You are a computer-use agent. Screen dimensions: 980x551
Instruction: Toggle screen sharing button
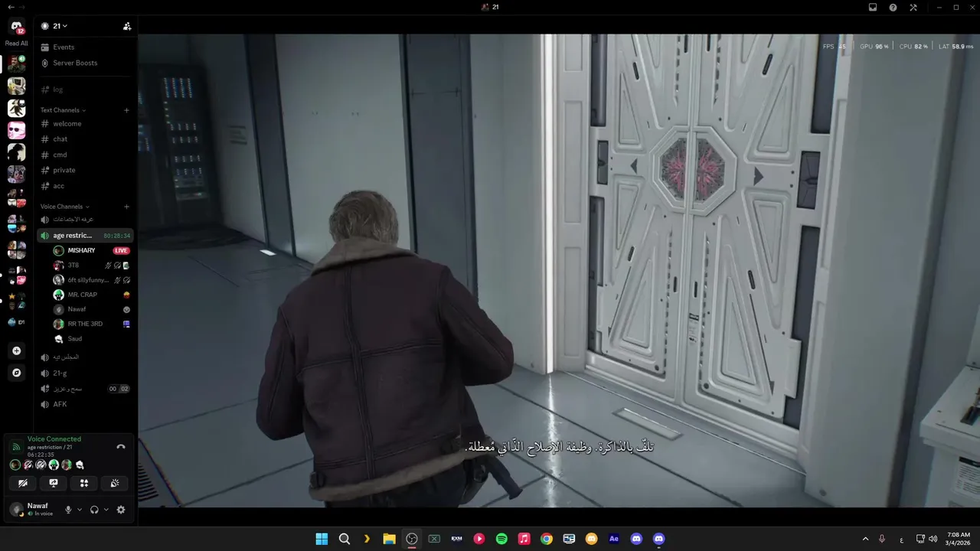pos(54,483)
